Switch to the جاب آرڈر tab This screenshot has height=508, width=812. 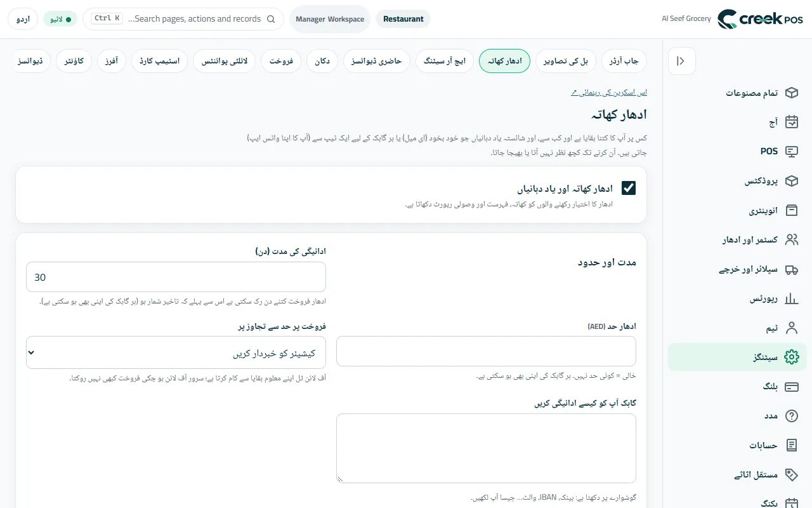624,61
